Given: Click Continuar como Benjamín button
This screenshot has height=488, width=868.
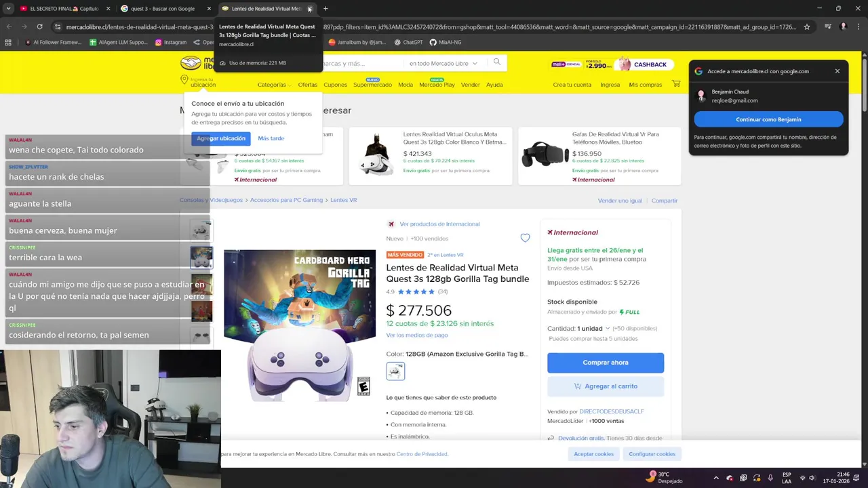Looking at the screenshot, I should pos(768,119).
